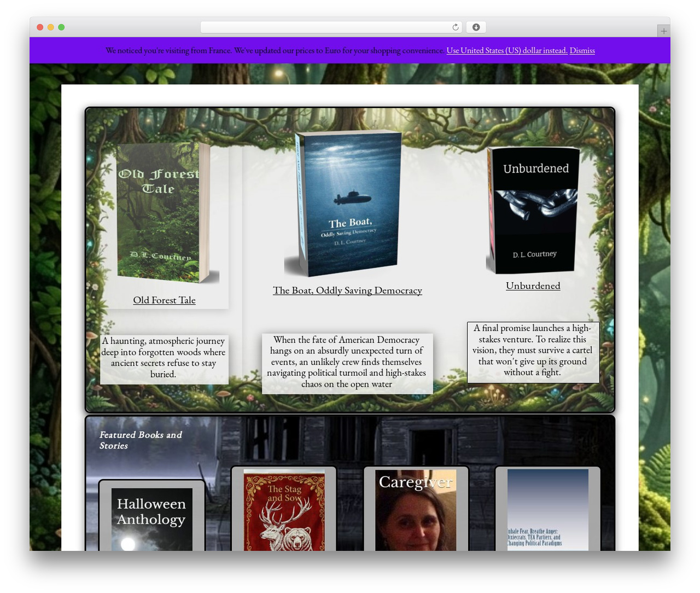This screenshot has height=593, width=700.
Task: Open the Caregiver book cover
Action: [x=416, y=510]
